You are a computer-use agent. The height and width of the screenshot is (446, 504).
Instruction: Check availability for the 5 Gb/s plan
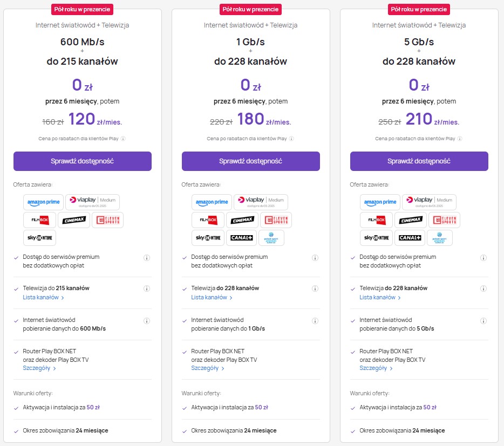[x=419, y=161]
